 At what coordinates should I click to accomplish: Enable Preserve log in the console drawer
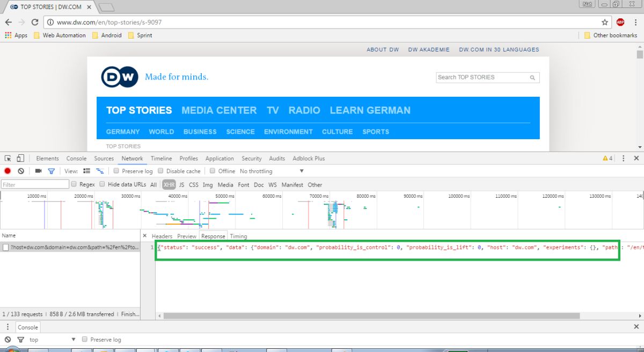(x=85, y=340)
